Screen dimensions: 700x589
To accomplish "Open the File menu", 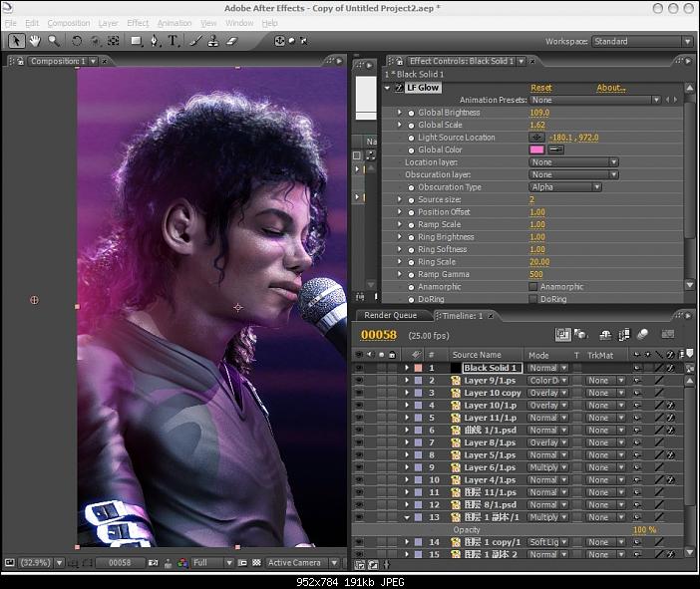I will click(x=11, y=23).
